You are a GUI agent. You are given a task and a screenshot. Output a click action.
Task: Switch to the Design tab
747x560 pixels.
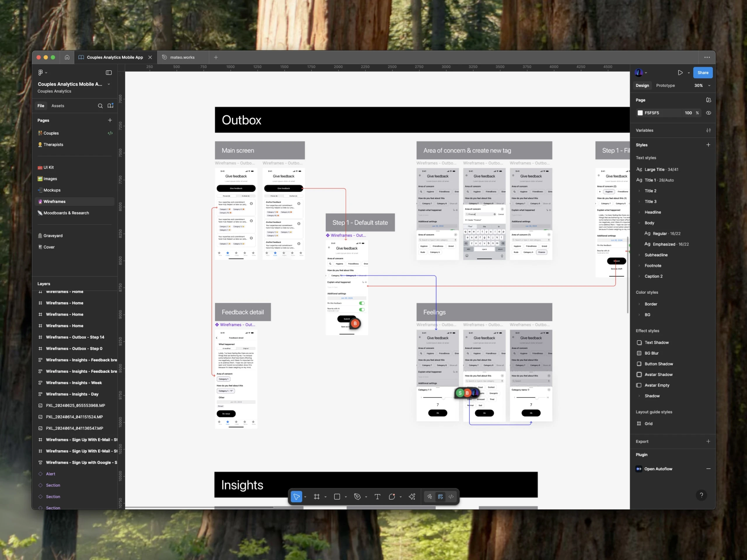pos(642,85)
